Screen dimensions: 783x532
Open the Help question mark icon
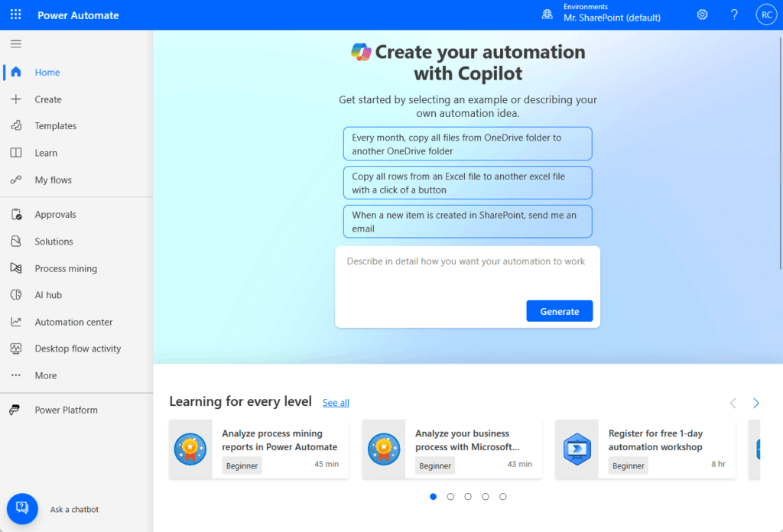coord(734,15)
